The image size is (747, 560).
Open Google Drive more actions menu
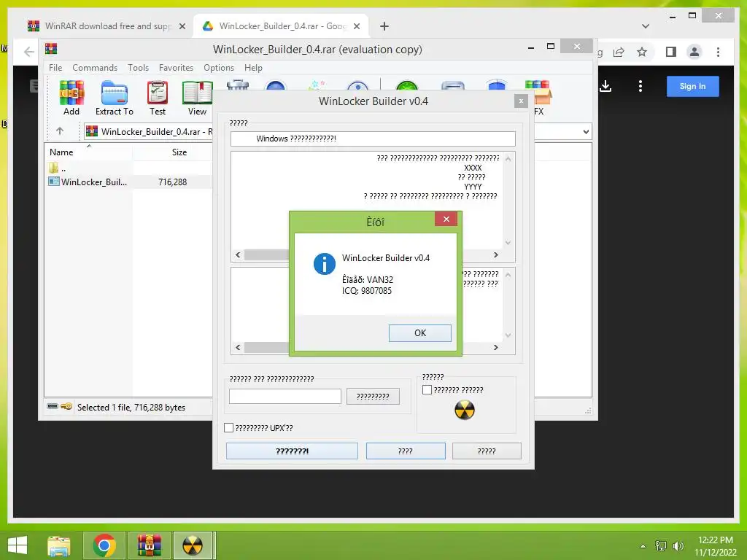640,86
